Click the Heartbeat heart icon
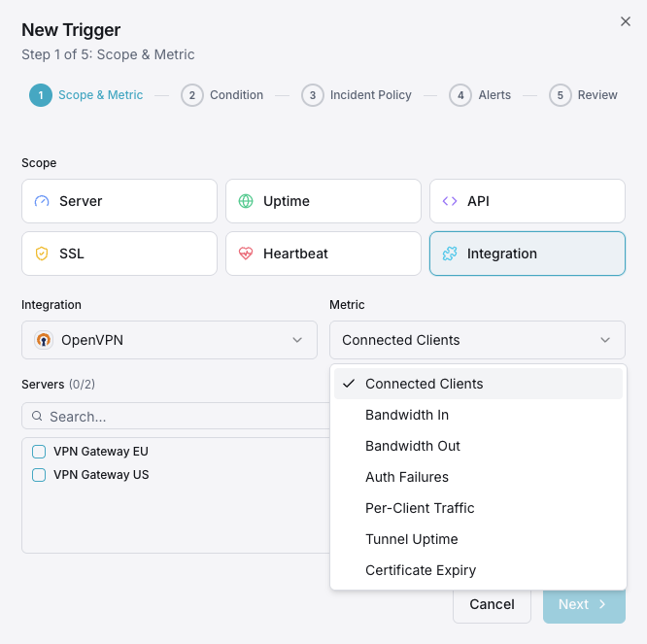 [x=245, y=254]
